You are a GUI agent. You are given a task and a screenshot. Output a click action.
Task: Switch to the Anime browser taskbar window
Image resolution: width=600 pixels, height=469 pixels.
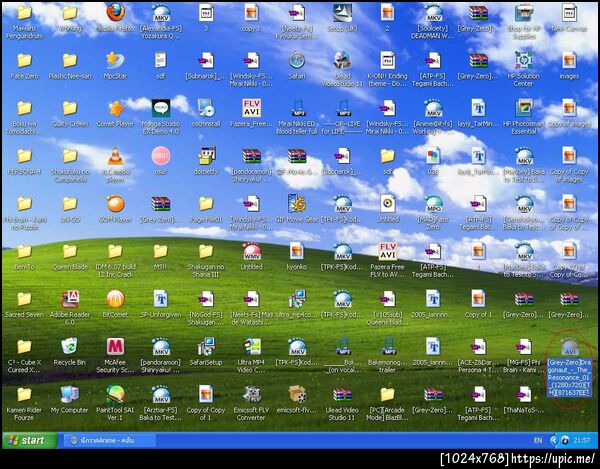pos(109,440)
